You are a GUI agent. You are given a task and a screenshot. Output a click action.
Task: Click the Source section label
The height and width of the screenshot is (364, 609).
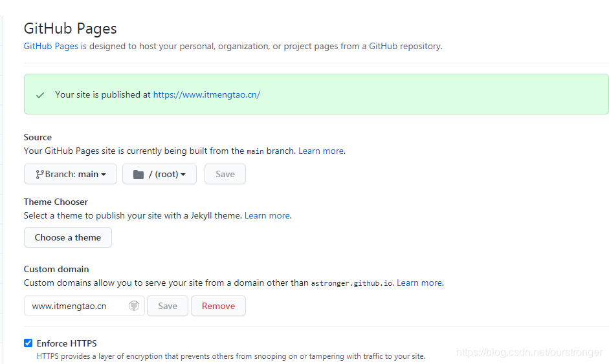38,137
